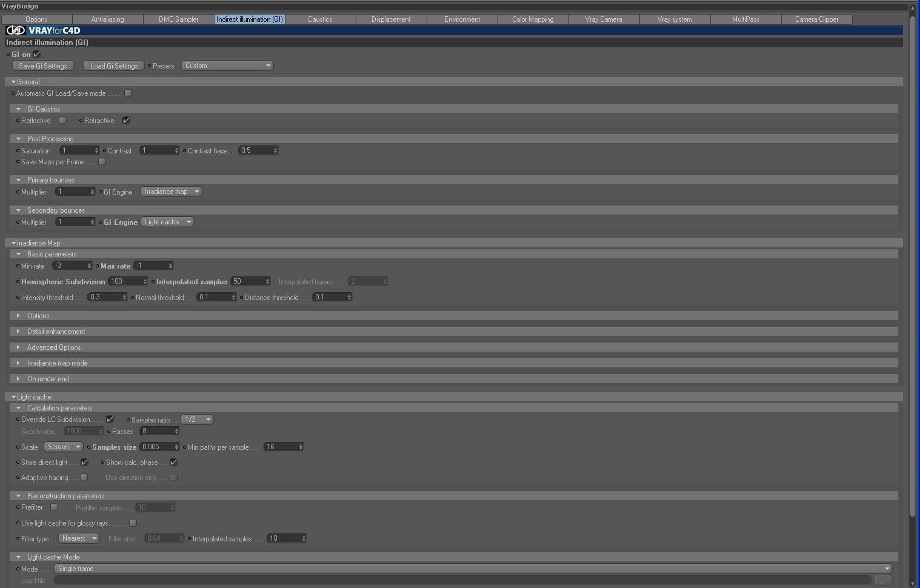Collapse the Light cache section header
Screen dimensions: 920x588
coord(13,397)
